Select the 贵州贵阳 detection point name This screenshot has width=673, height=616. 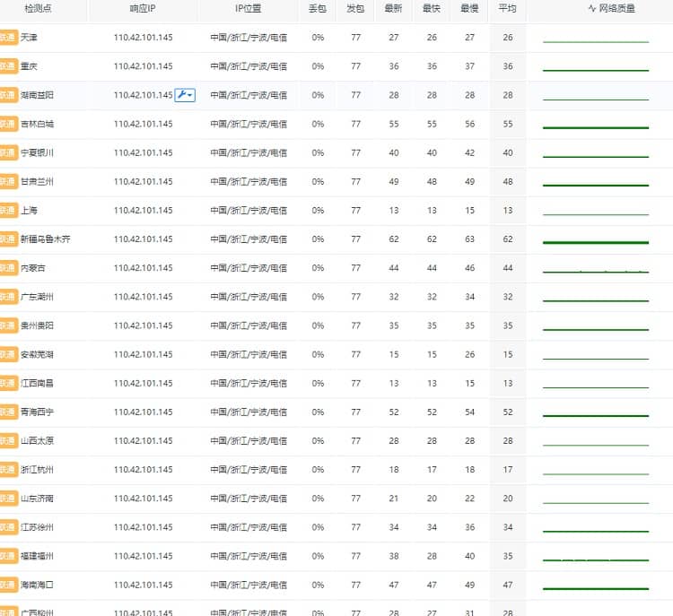point(37,325)
